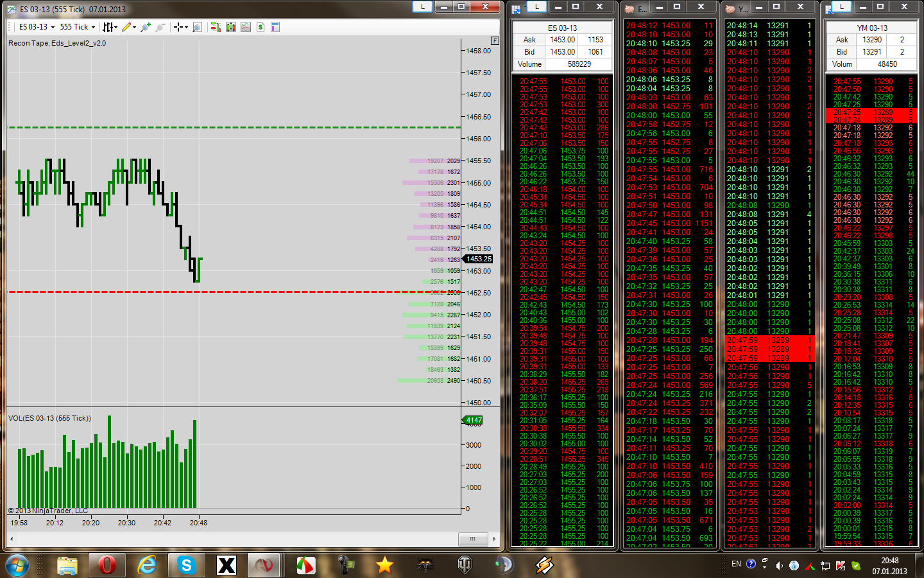Click the yellow star taskbar icon
Screen dimensions: 924x578
[384, 565]
